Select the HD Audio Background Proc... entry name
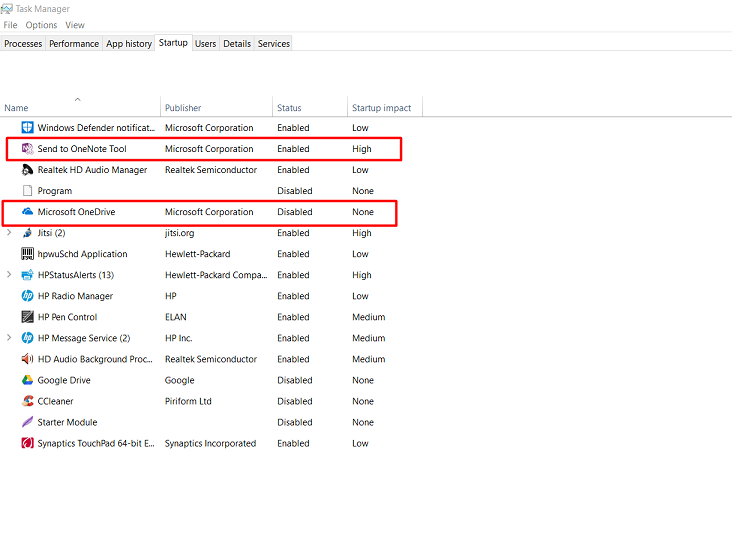The width and height of the screenshot is (732, 542). click(95, 359)
